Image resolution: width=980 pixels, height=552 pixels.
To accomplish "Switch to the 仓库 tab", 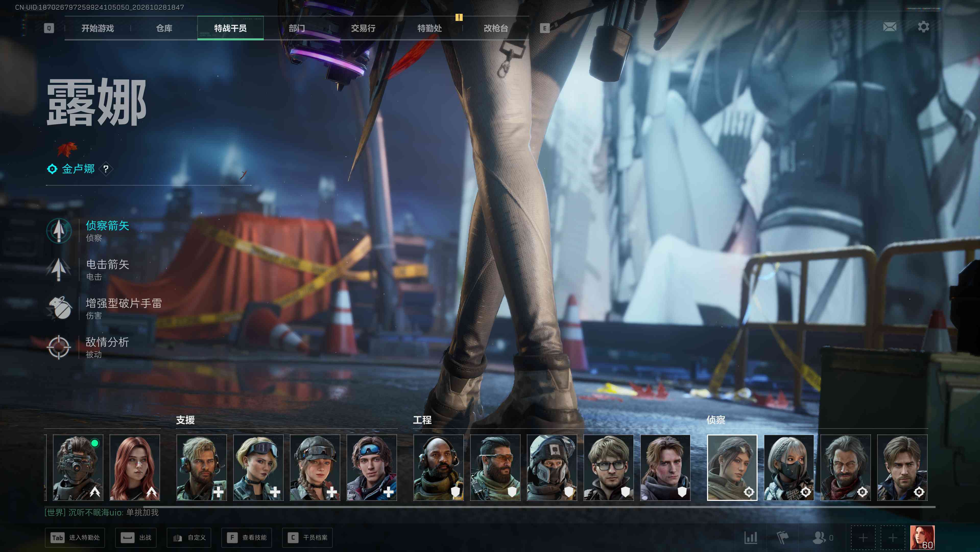I will pyautogui.click(x=164, y=29).
